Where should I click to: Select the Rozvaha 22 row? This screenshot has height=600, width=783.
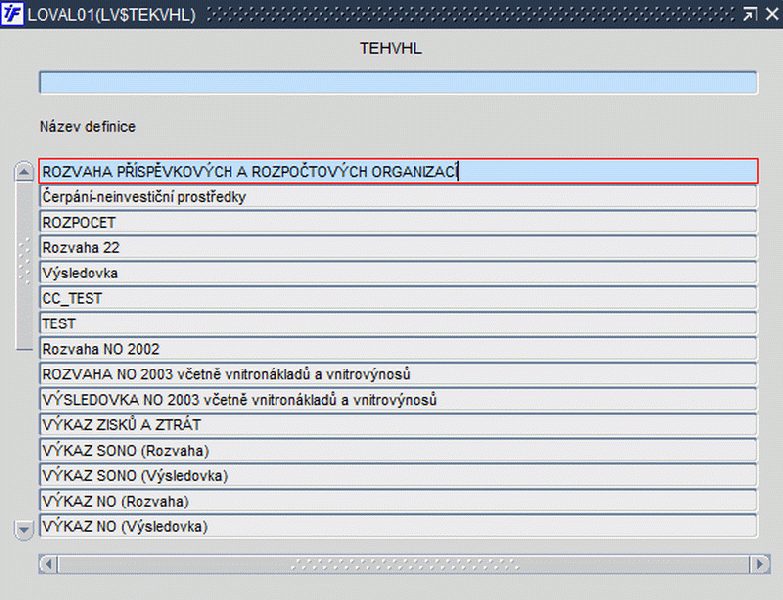398,248
